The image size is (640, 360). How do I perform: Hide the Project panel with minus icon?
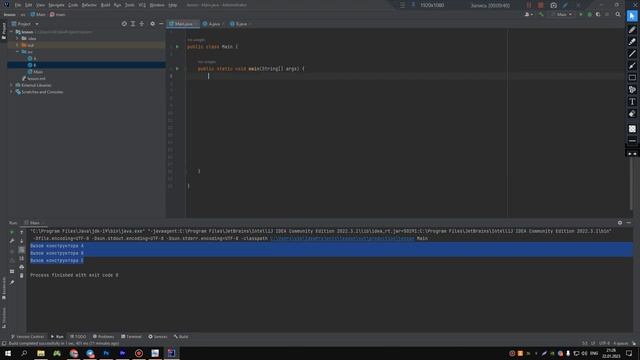(x=161, y=24)
